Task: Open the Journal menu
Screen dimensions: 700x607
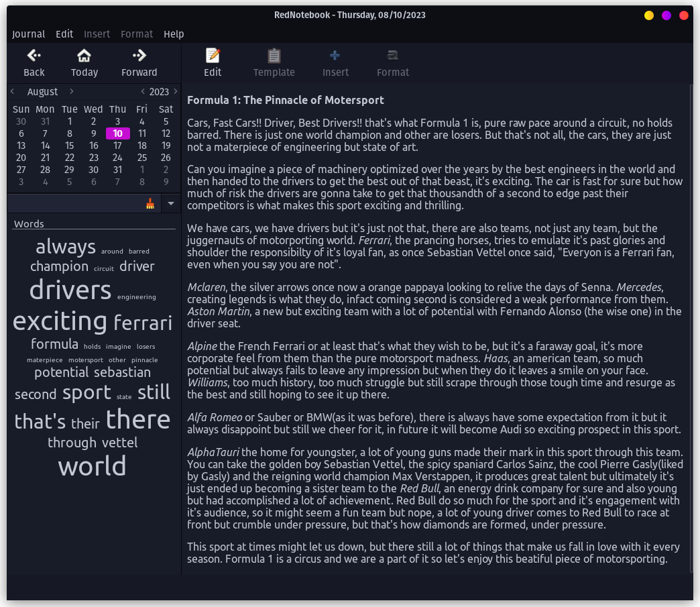Action: (28, 34)
